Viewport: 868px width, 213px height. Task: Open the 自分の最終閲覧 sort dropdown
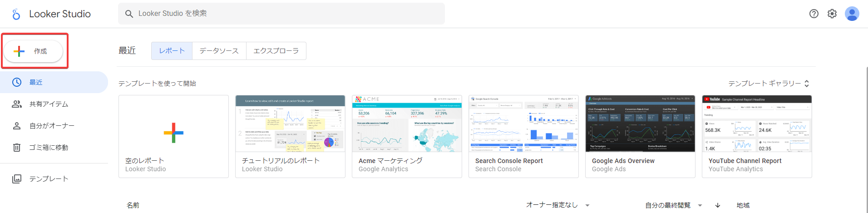(674, 205)
